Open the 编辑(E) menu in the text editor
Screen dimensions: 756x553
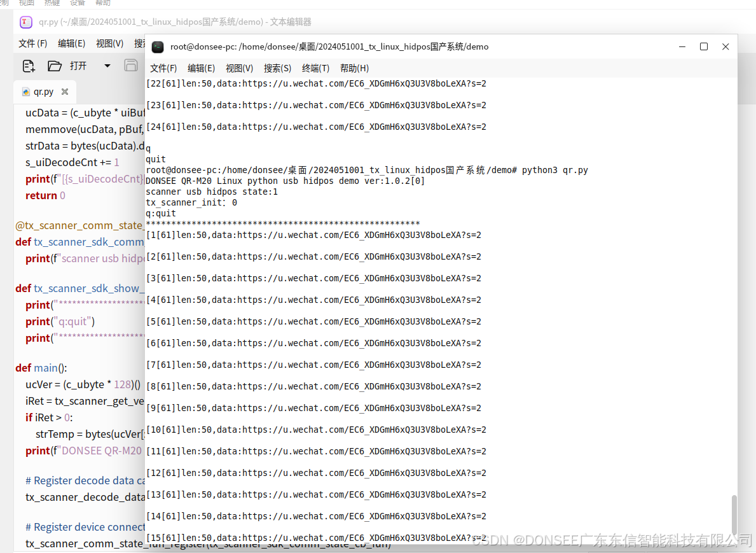[71, 43]
